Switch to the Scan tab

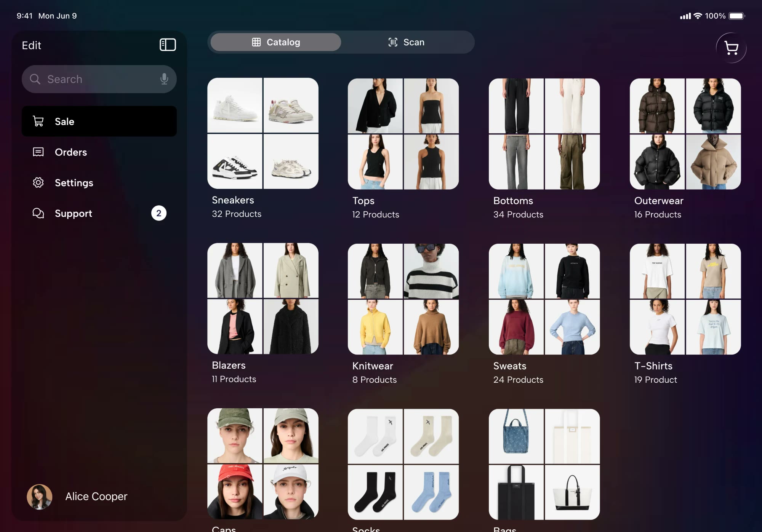coord(406,42)
